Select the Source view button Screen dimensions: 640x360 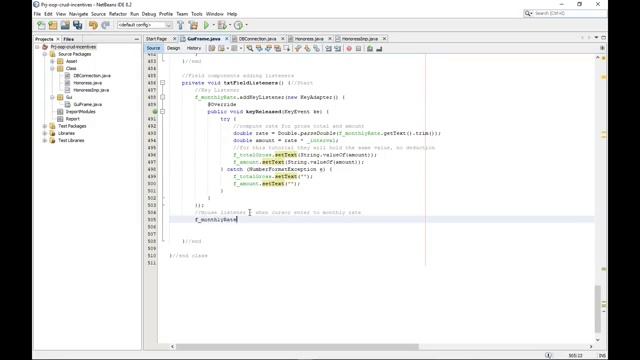153,48
